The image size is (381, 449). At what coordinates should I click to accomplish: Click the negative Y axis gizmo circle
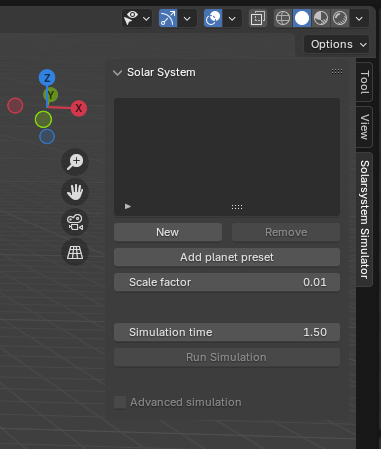(43, 119)
